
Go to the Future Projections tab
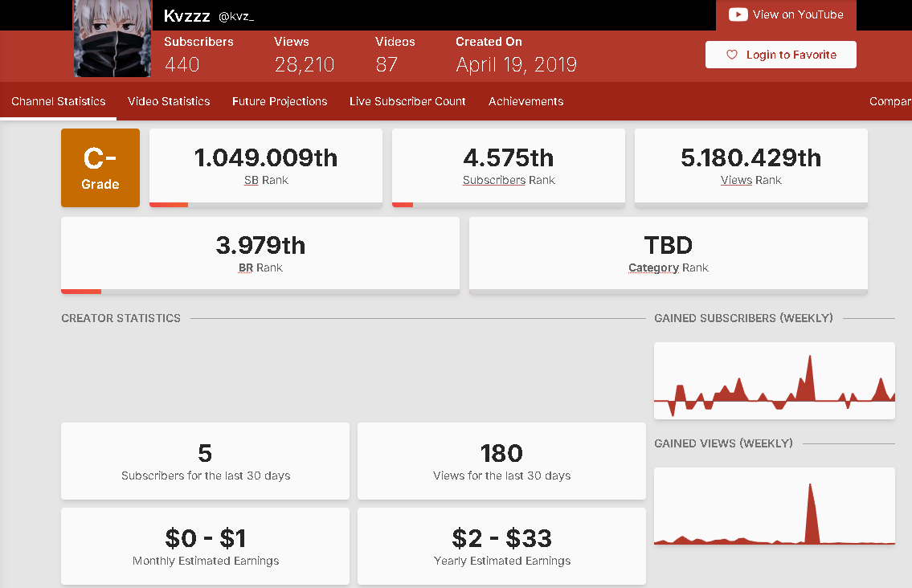280,101
